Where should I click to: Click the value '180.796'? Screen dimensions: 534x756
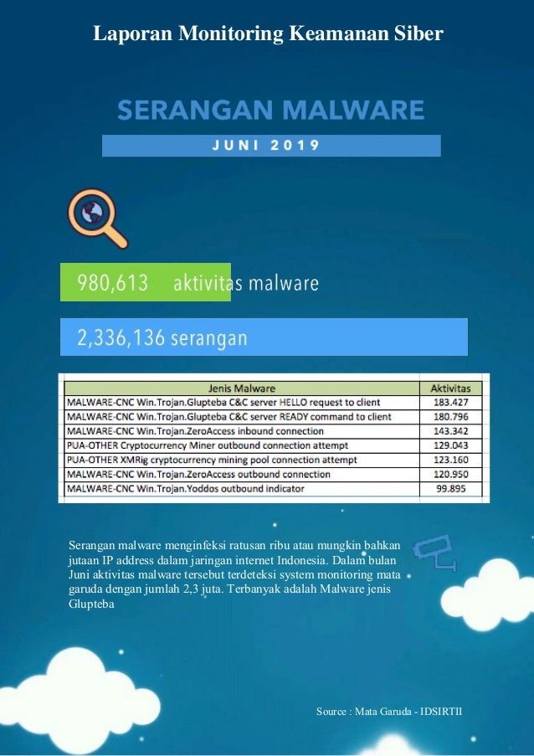[450, 417]
